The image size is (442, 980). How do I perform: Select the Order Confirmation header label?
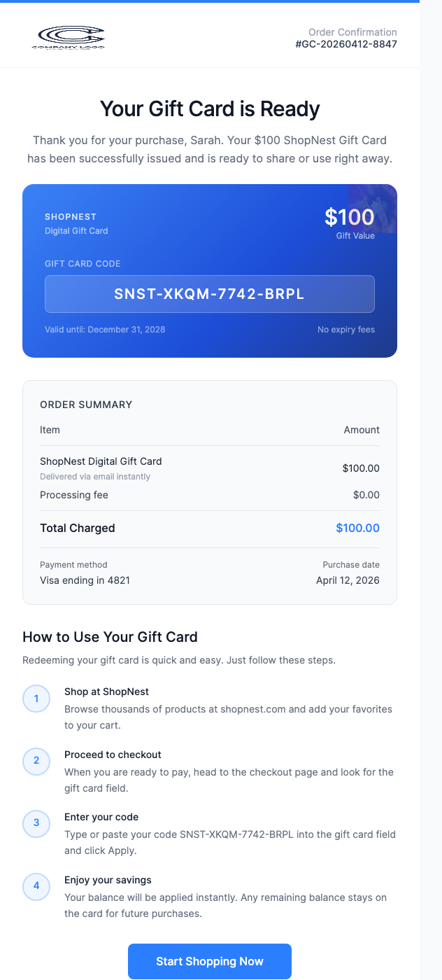[x=353, y=32]
